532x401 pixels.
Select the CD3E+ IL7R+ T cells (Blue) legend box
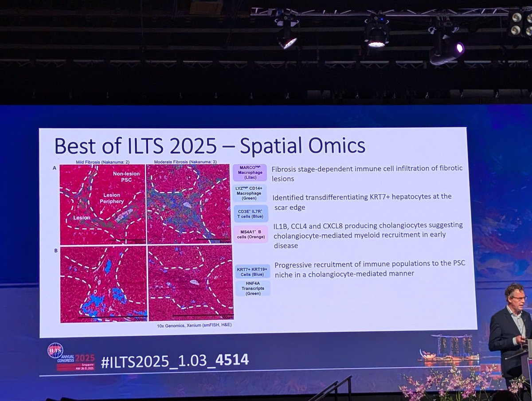coord(250,214)
